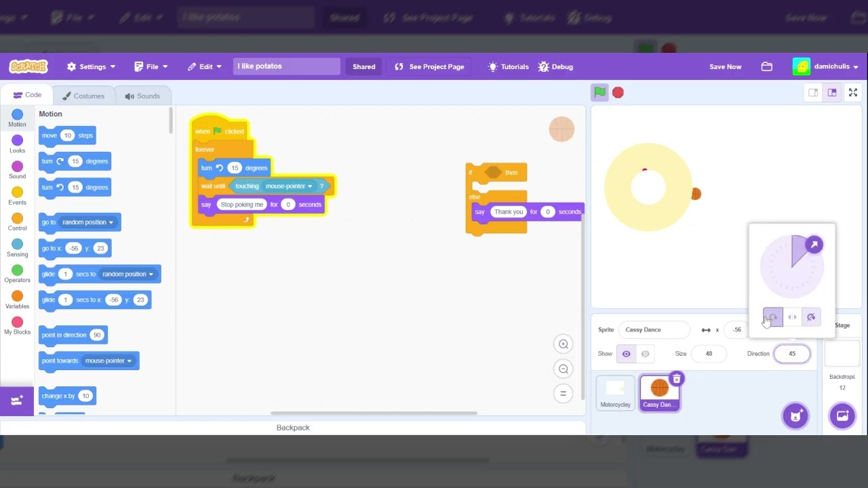The height and width of the screenshot is (488, 868).
Task: Click the 'point in direction 90' block
Action: point(73,335)
